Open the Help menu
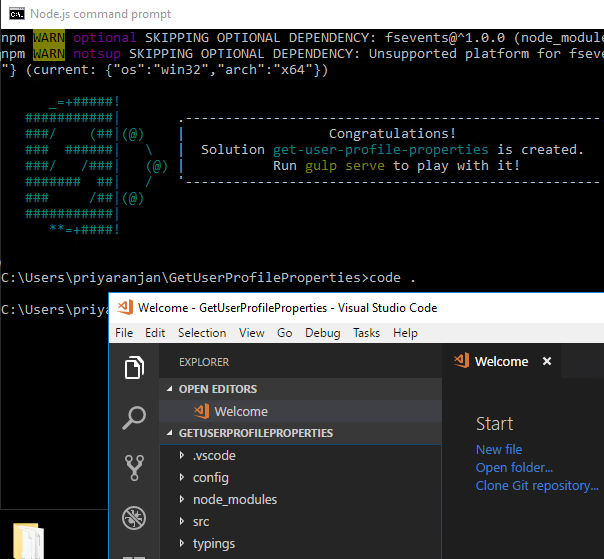Image resolution: width=604 pixels, height=559 pixels. pos(405,332)
